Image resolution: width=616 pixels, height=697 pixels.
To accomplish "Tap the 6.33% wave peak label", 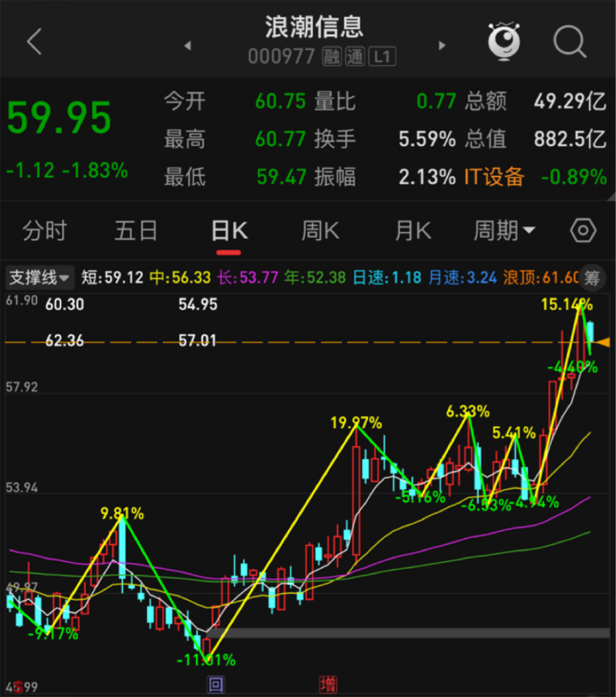I will (x=468, y=412).
